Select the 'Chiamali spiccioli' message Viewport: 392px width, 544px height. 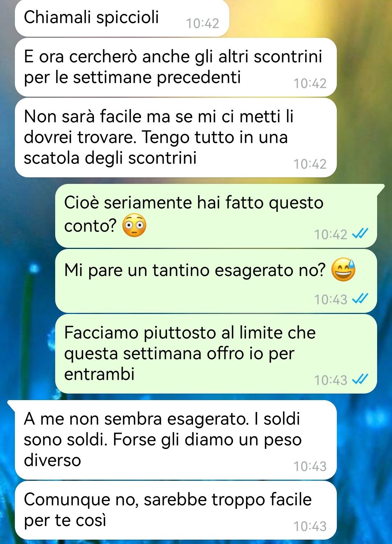122,18
